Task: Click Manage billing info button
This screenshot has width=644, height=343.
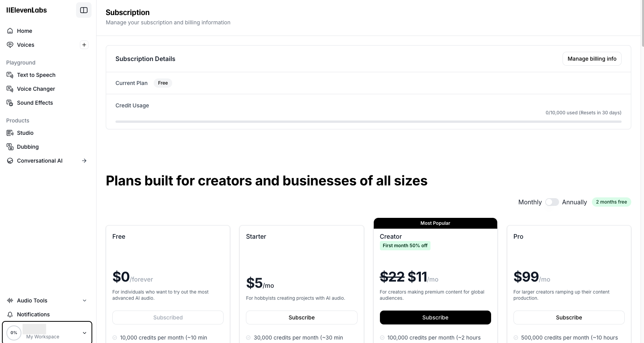Action: (x=592, y=59)
